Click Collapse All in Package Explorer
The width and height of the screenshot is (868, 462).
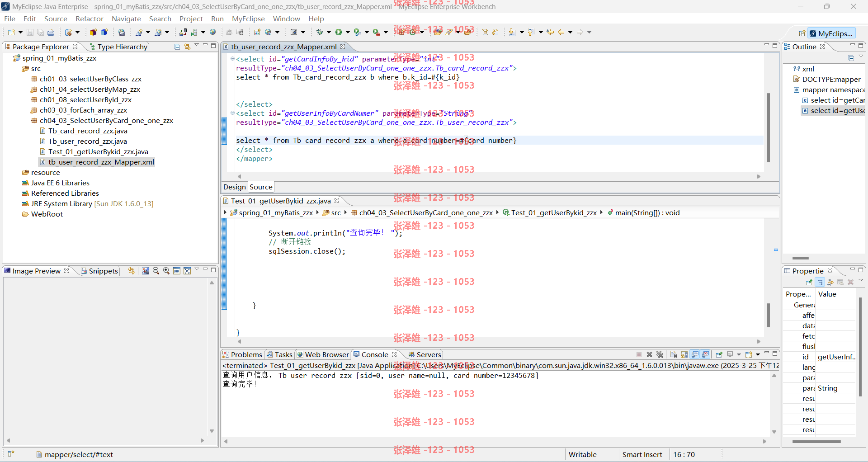click(177, 47)
